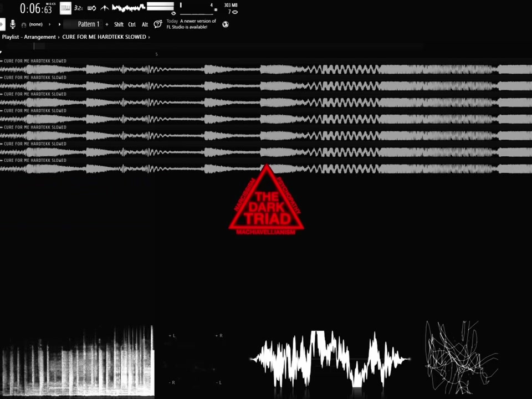532x399 pixels.
Task: Click the 0:06:63 time display
Action: [x=36, y=8]
